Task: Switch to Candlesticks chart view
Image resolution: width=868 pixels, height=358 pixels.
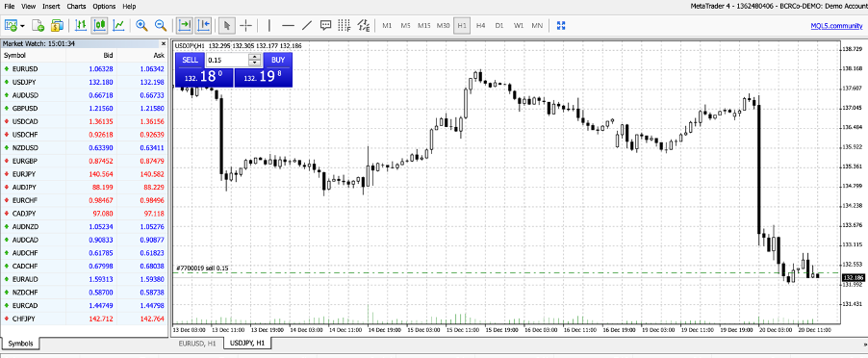Action: coord(100,25)
